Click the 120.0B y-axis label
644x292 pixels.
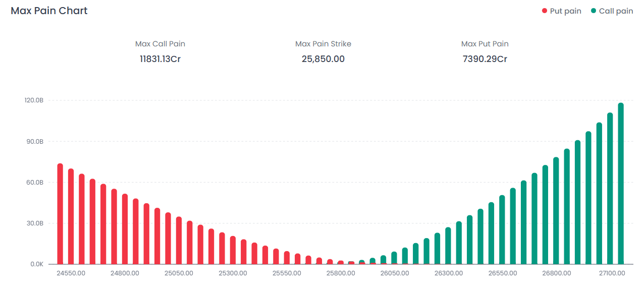point(34,100)
